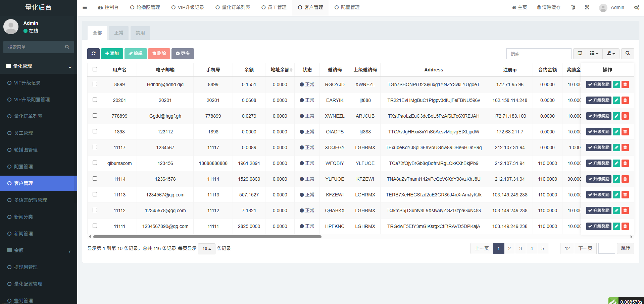Click 升级奖励 for user 8899
The image size is (644, 304).
point(599,84)
